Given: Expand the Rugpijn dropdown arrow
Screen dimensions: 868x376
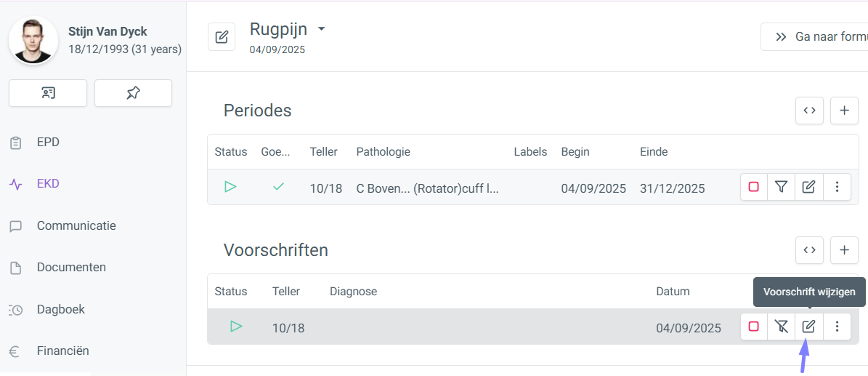Looking at the screenshot, I should pos(321,29).
